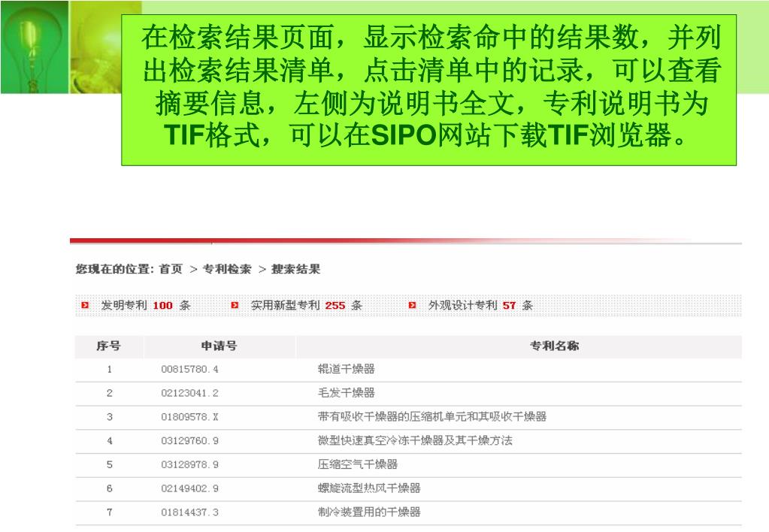This screenshot has width=769, height=532.
Task: Open the patent titled 毛发干燥器
Action: (x=347, y=393)
